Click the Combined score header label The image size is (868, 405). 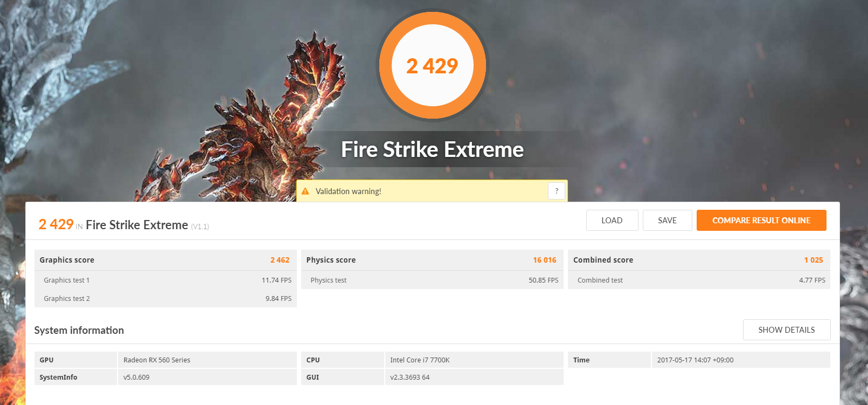[x=603, y=260]
